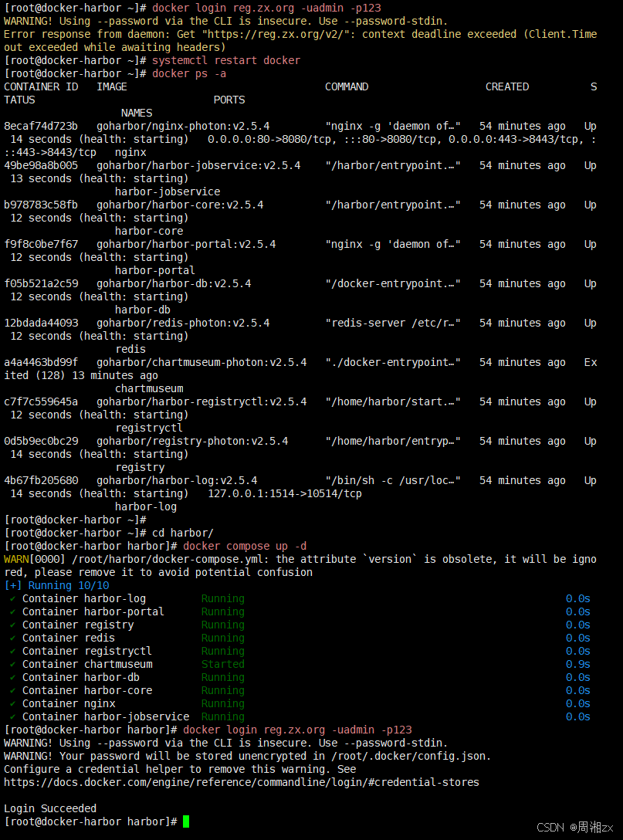Click the '/root/.docker/config.json' path text
The height and width of the screenshot is (840, 623).
tap(408, 756)
